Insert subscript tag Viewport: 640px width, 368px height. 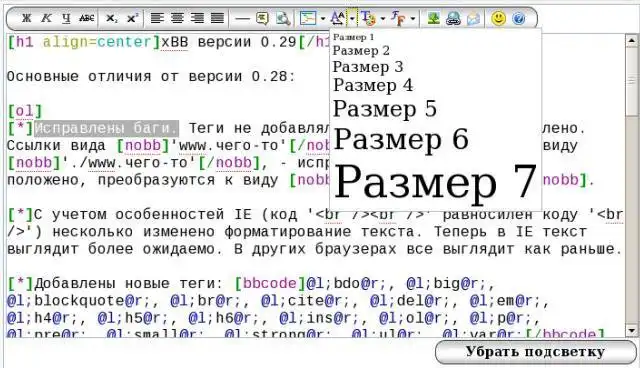pyautogui.click(x=111, y=18)
